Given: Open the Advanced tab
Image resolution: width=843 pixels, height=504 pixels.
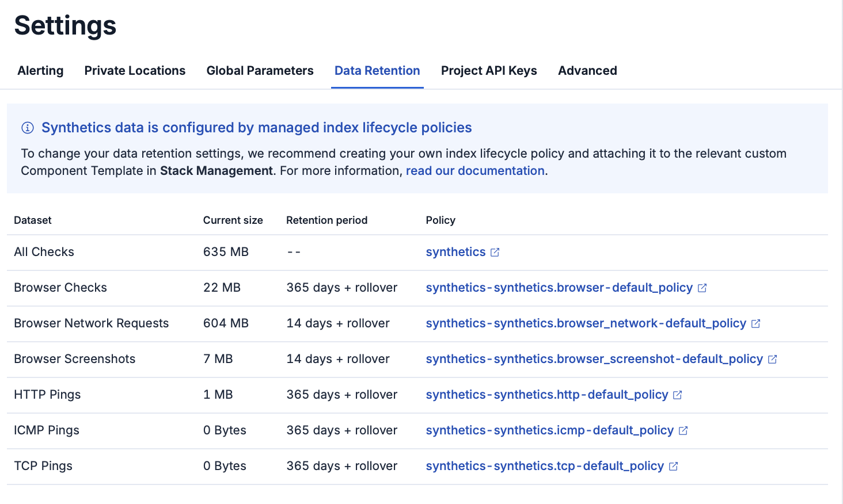Looking at the screenshot, I should click(x=587, y=70).
